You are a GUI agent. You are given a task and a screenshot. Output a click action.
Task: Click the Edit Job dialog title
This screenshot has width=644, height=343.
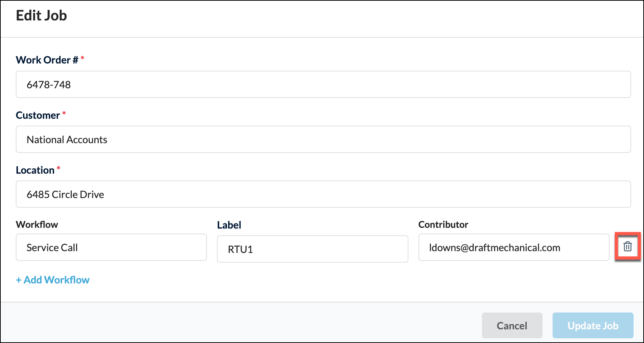[41, 15]
